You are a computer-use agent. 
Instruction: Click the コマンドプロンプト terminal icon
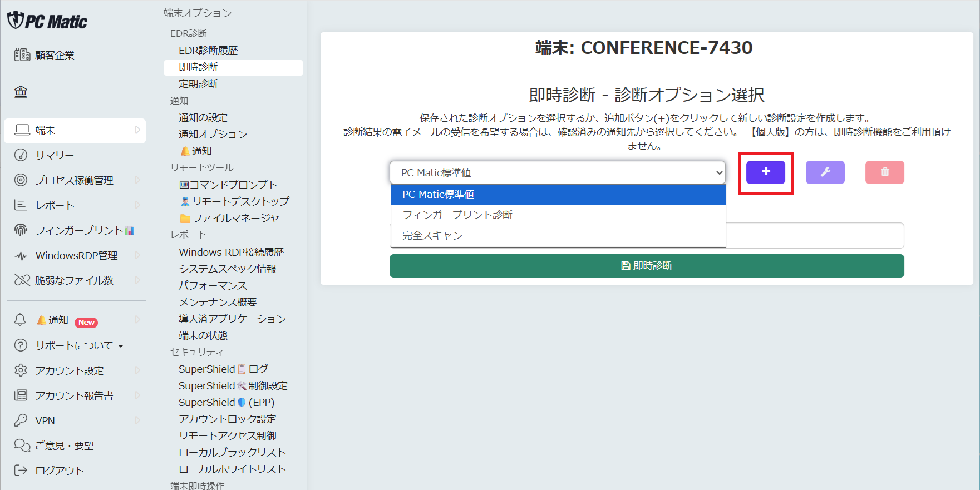[x=184, y=185]
